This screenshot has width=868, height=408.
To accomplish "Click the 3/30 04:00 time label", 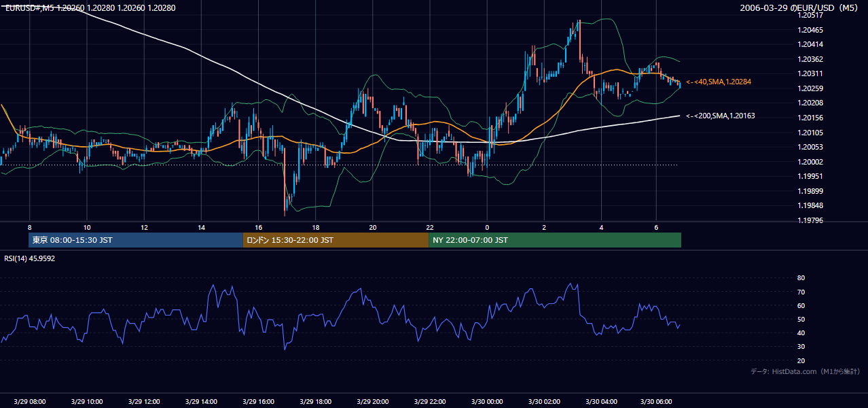I will click(601, 402).
